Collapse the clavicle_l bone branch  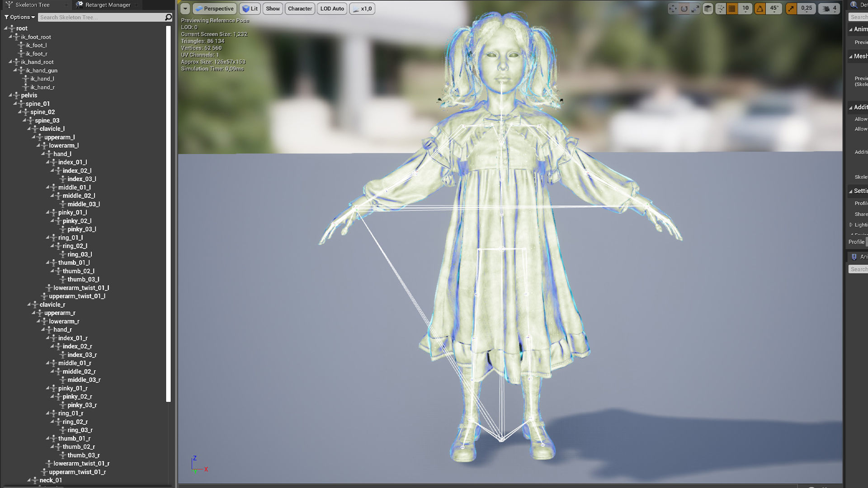point(29,129)
